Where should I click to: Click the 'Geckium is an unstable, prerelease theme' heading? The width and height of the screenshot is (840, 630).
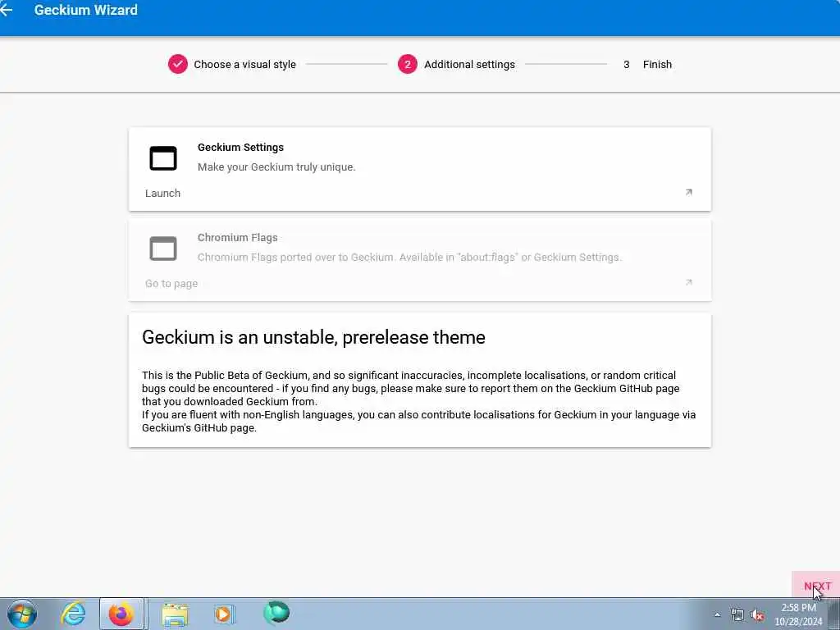[x=313, y=337]
